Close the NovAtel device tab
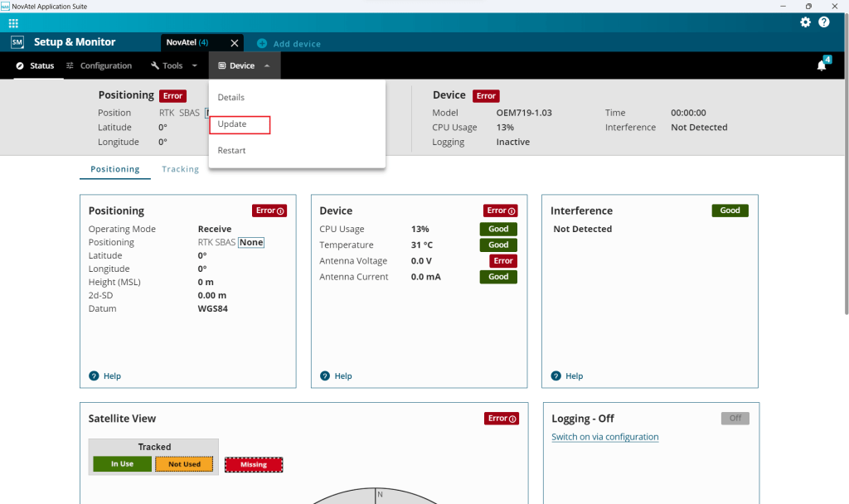Screen dimensions: 849x504 [234, 43]
